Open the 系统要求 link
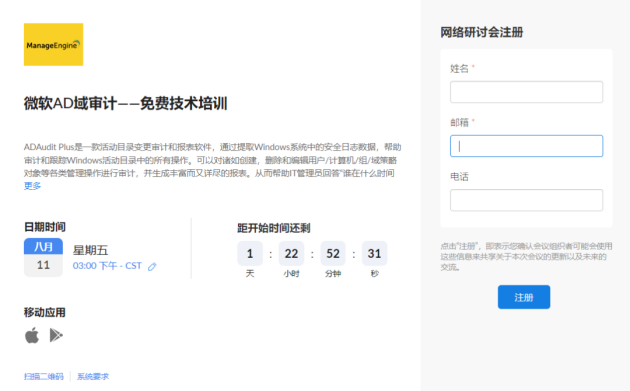Viewport: 630px width, 391px height. tap(93, 377)
